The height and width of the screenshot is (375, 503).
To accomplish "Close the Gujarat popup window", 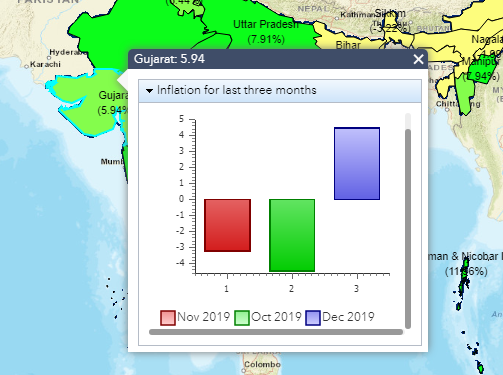I will click(418, 59).
